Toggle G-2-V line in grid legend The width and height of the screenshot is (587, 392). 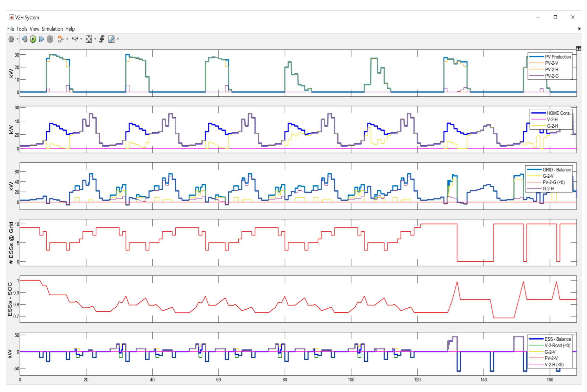548,176
